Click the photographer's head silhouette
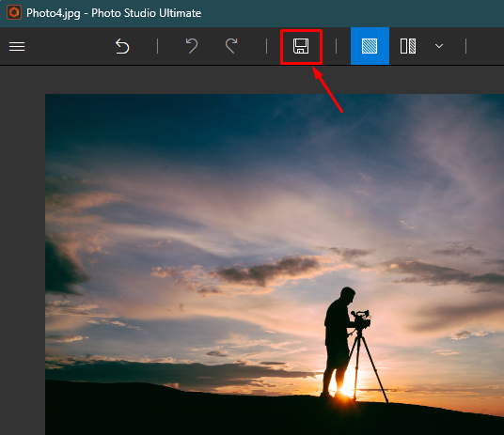 tap(348, 295)
